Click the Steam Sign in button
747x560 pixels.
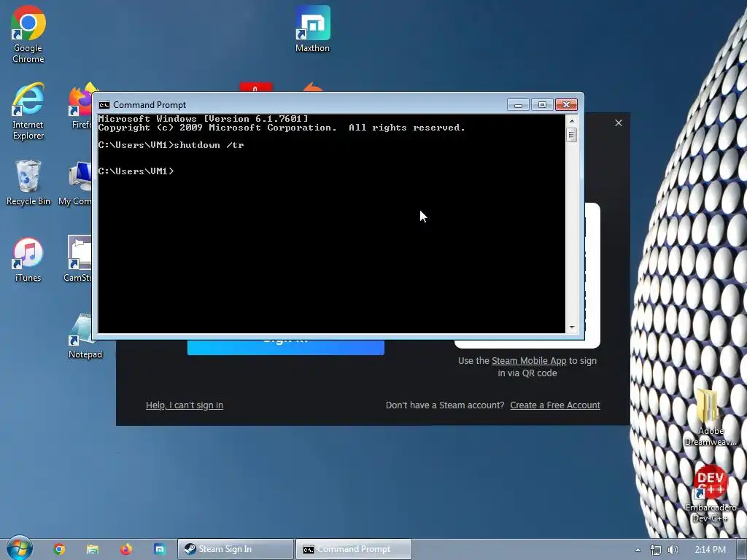pyautogui.click(x=286, y=347)
